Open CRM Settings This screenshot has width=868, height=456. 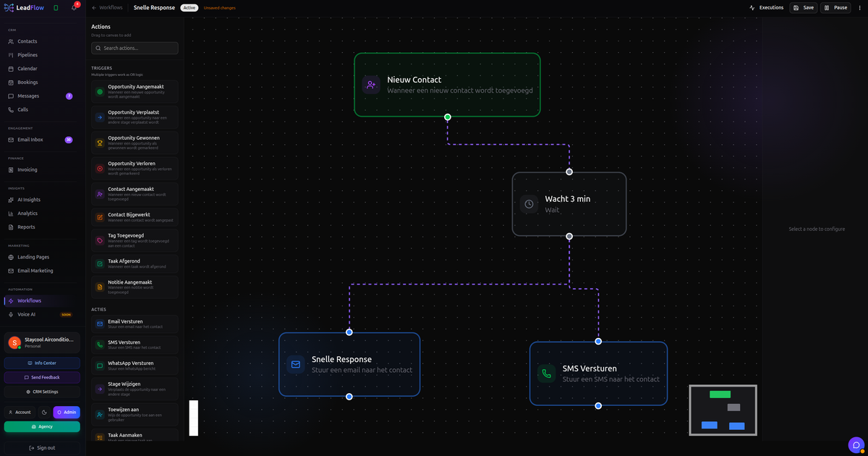[41, 392]
